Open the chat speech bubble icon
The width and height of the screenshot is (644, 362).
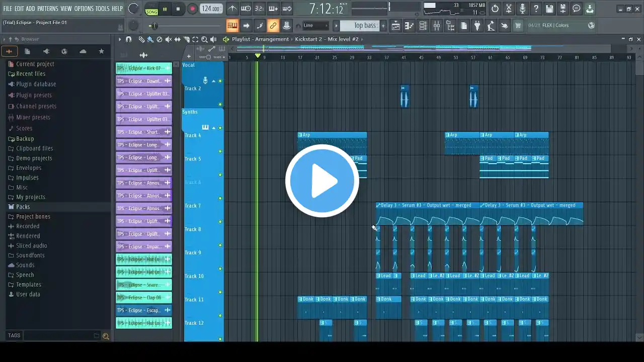pos(577,9)
